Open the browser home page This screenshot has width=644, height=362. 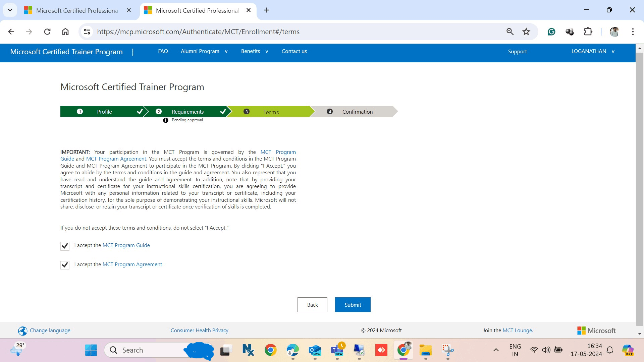(65, 32)
